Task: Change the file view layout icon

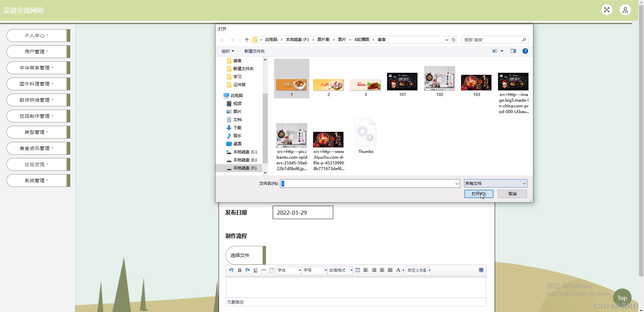Action: (495, 51)
